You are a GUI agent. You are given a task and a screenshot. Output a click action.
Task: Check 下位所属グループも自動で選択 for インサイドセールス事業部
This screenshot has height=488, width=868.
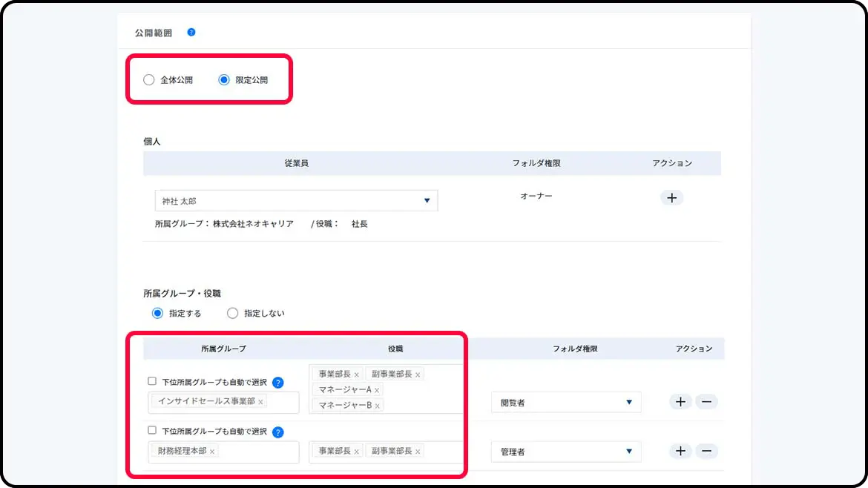pyautogui.click(x=152, y=381)
